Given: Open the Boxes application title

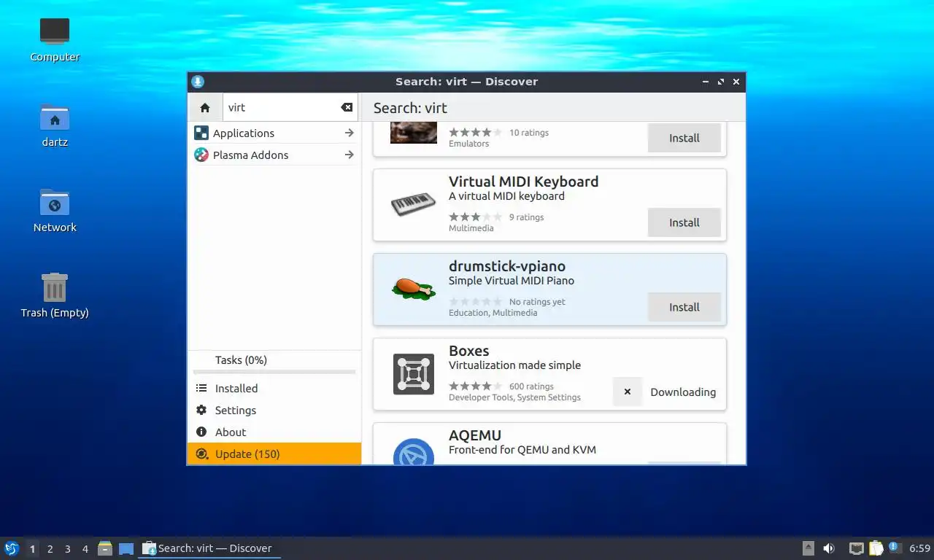Looking at the screenshot, I should pyautogui.click(x=469, y=351).
